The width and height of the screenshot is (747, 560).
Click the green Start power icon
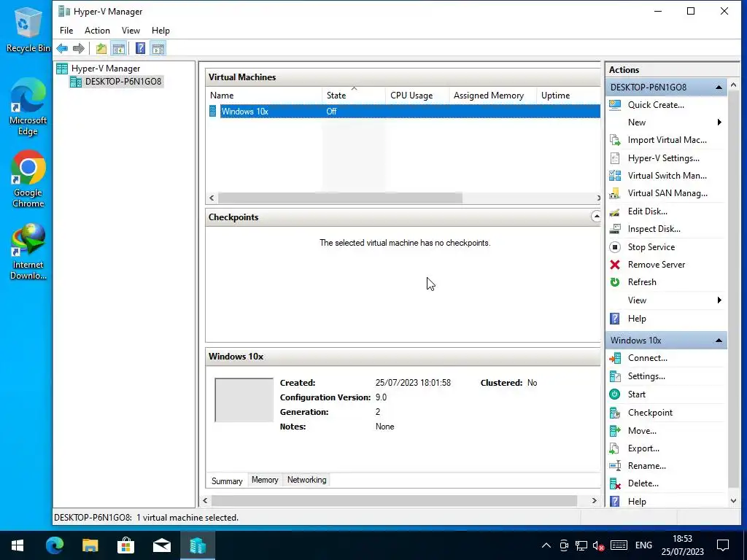point(615,394)
